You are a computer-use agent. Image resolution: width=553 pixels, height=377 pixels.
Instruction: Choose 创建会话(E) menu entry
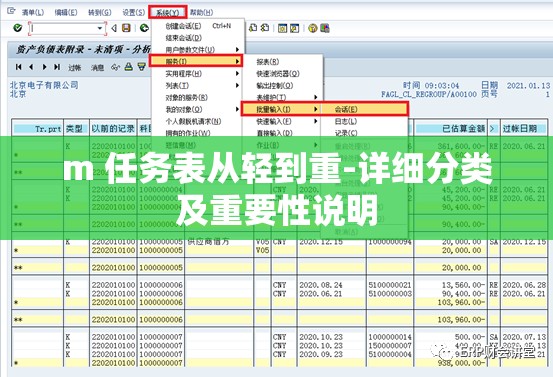(x=183, y=26)
